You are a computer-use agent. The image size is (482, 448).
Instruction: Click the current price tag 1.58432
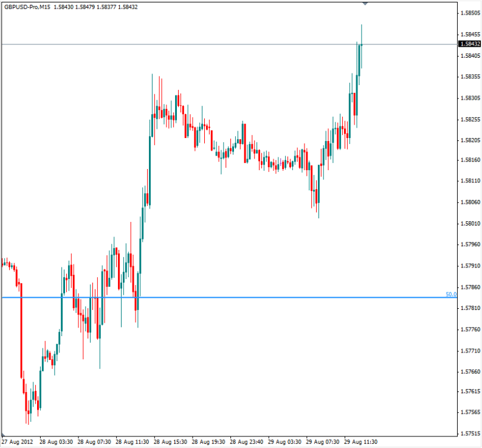470,44
